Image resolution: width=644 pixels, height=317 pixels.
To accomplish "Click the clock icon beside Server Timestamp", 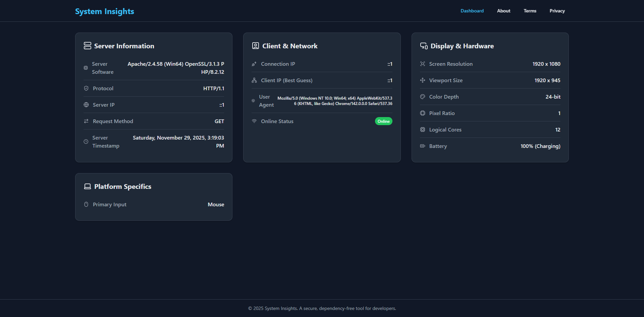I will (86, 142).
